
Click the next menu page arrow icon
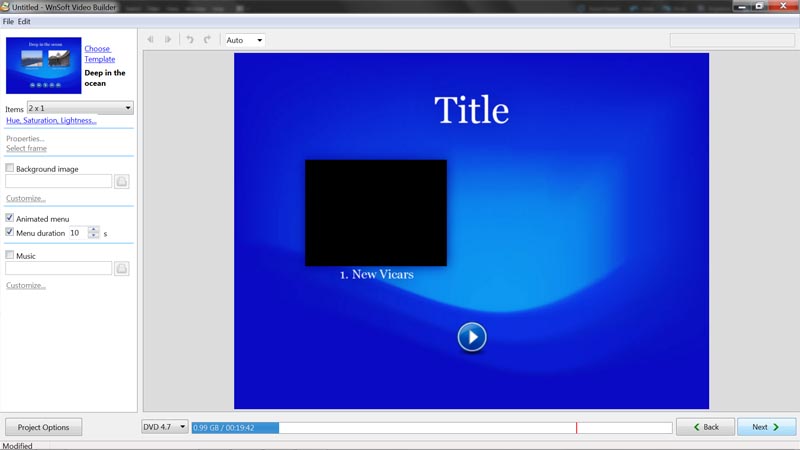pos(168,40)
